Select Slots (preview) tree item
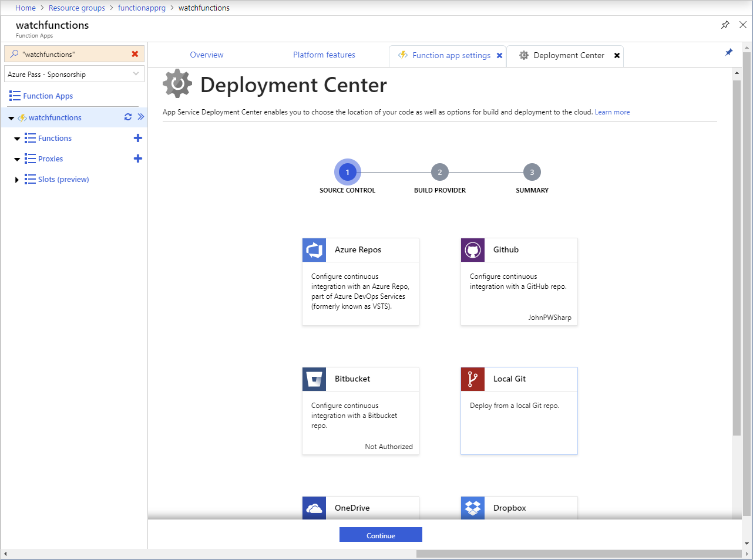 [63, 179]
